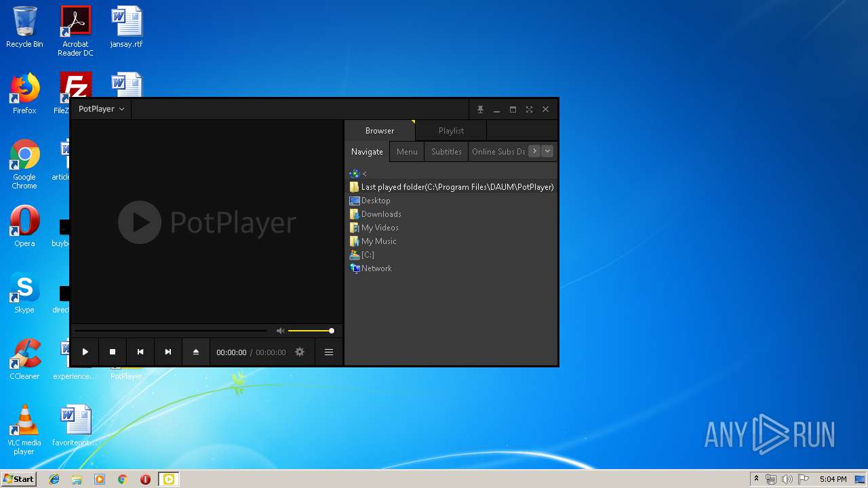The image size is (868, 488).
Task: Open Downloads in the browser list
Action: tap(452, 214)
